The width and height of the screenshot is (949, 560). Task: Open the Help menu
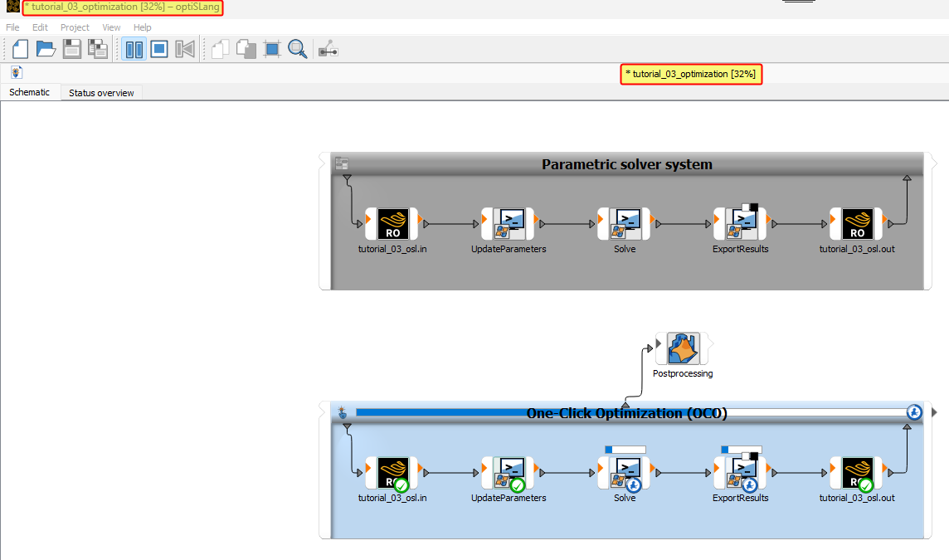click(142, 27)
